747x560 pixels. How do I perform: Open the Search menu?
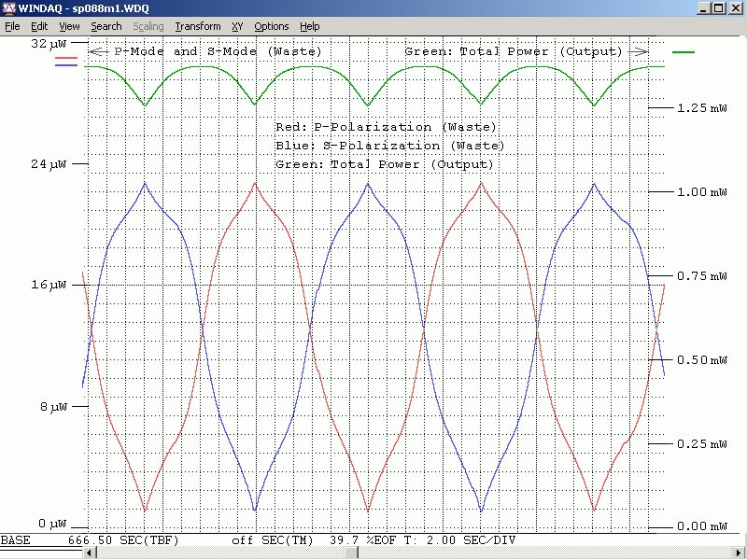(106, 26)
